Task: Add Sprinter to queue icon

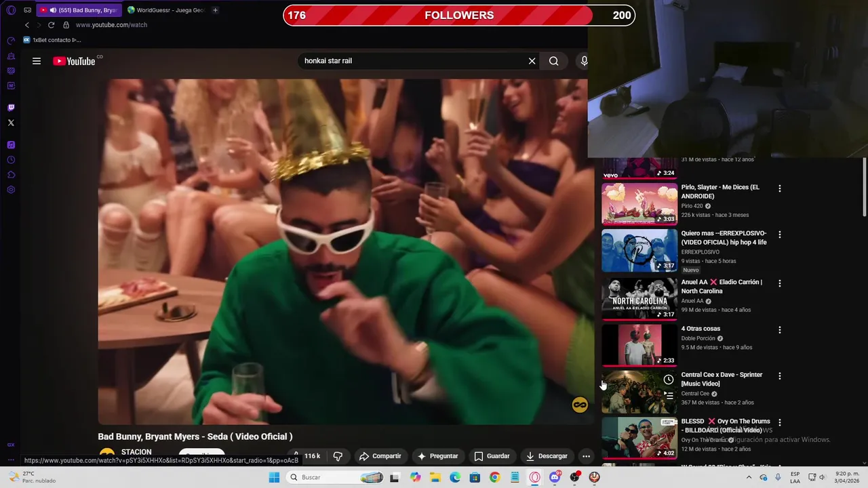Action: [x=668, y=396]
